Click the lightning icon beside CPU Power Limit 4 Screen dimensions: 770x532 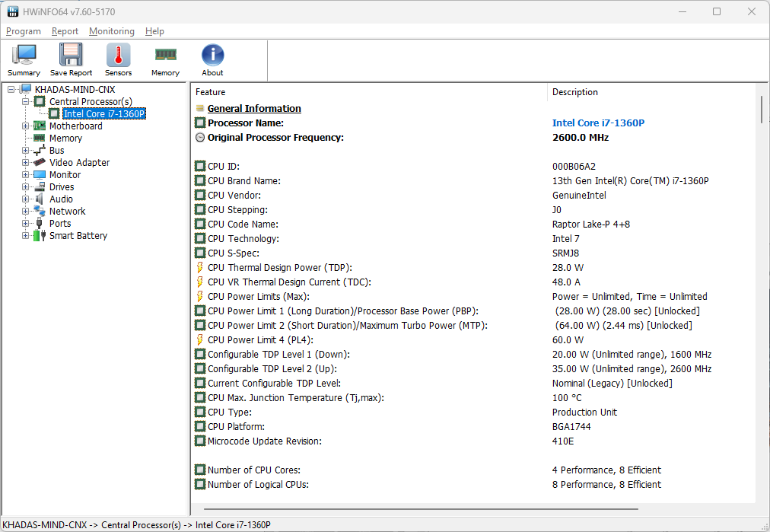click(200, 340)
